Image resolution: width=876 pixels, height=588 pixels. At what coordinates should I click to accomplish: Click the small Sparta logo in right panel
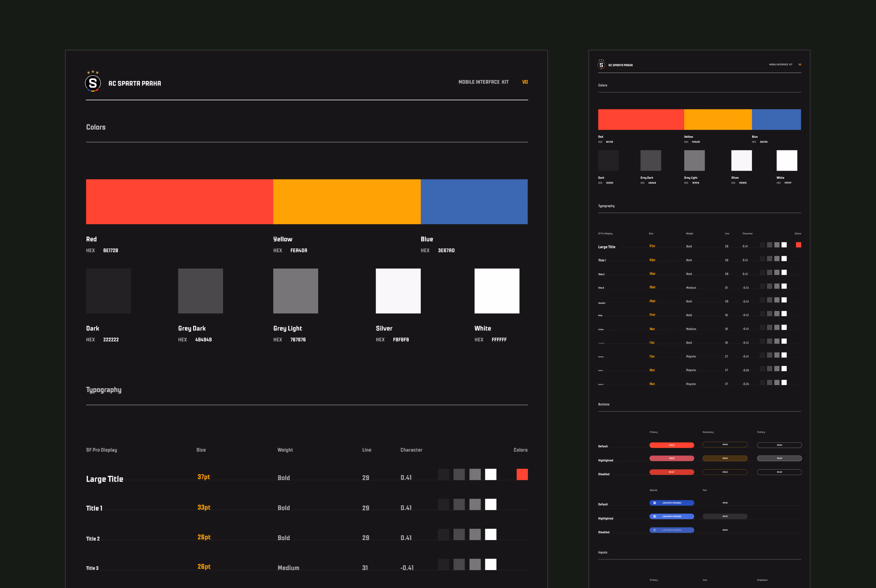[x=601, y=65]
